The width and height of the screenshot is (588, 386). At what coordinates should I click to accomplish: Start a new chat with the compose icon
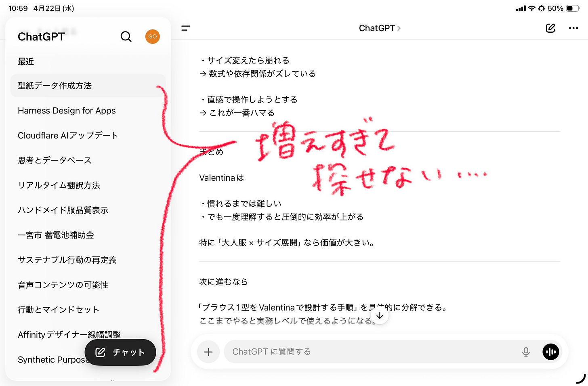tap(550, 28)
